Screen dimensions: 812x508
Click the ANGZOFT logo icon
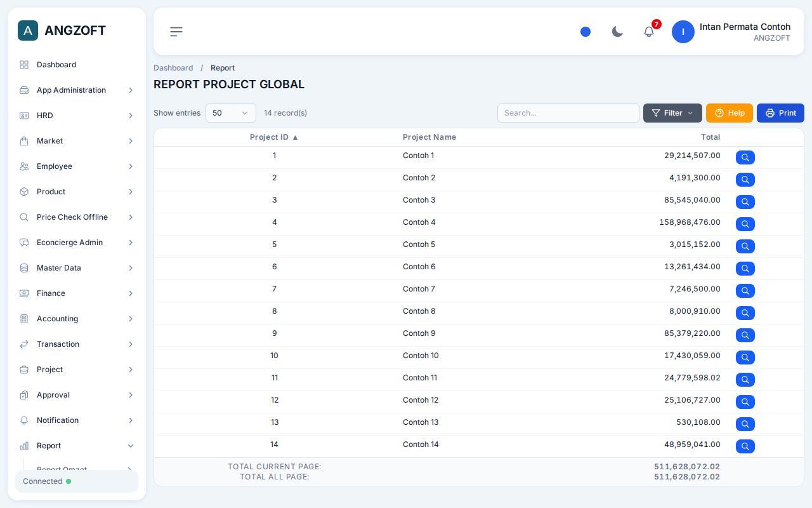[x=28, y=30]
